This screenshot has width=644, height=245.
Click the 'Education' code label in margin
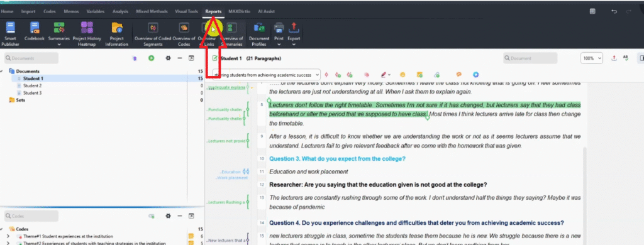click(x=230, y=171)
